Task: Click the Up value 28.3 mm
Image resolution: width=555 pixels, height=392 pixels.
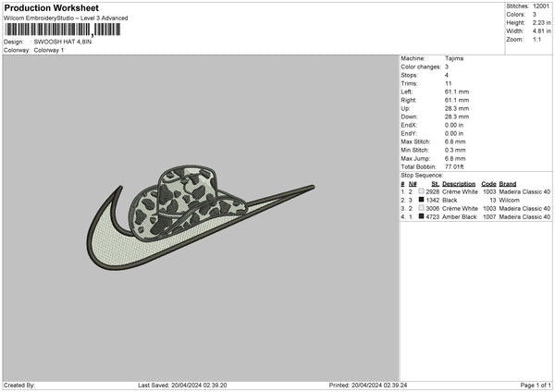Action: [457, 108]
